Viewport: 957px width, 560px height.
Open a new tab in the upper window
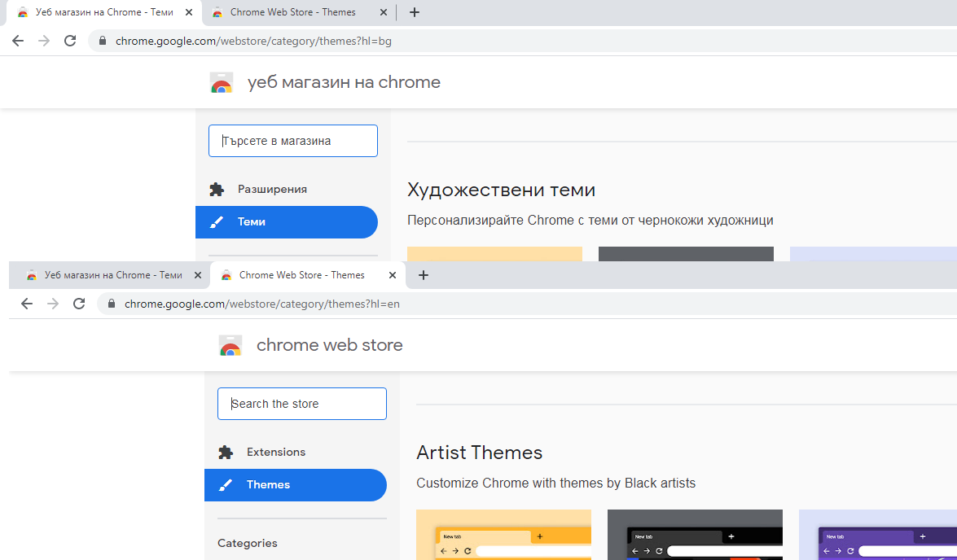tap(415, 12)
